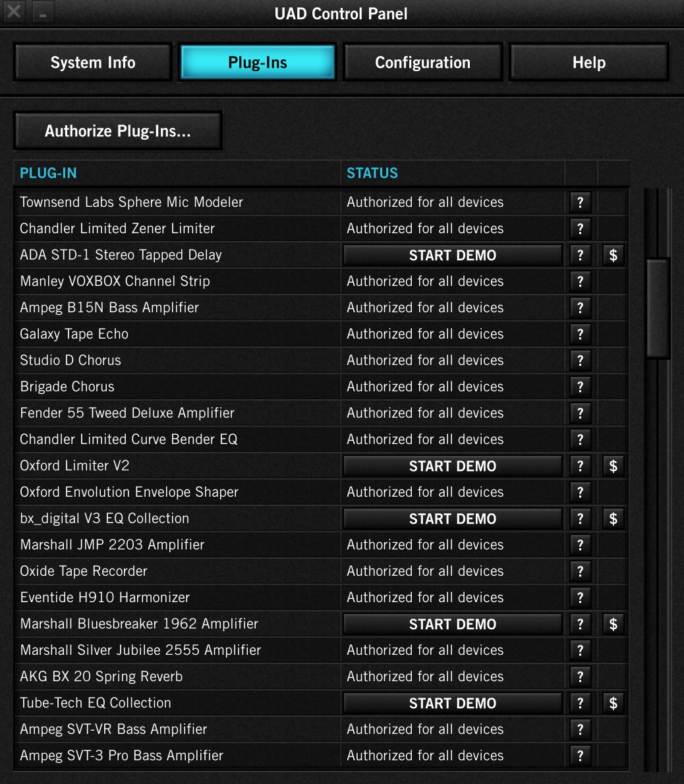Select the Studio D Chorus plug-in name
Screen dimensions: 684x784
(71, 360)
